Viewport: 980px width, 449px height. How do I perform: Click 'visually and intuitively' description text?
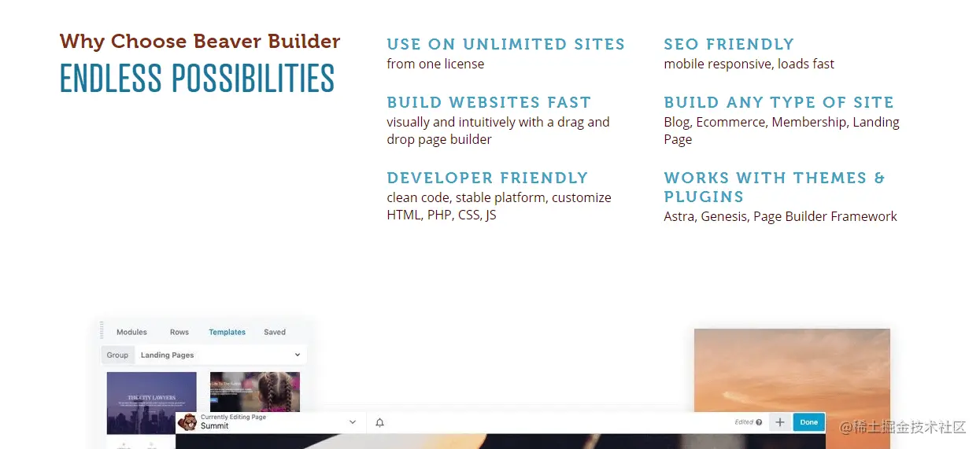[498, 131]
